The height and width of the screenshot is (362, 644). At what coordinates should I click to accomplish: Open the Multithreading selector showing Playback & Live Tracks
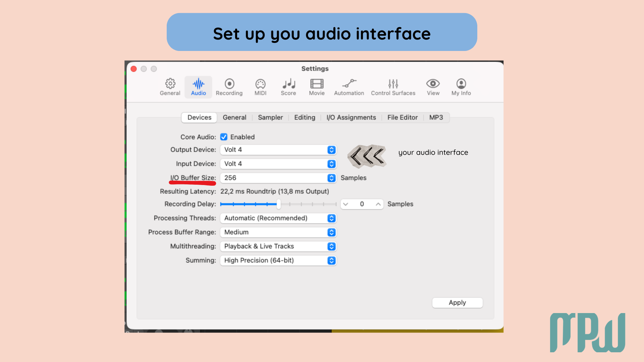point(331,246)
